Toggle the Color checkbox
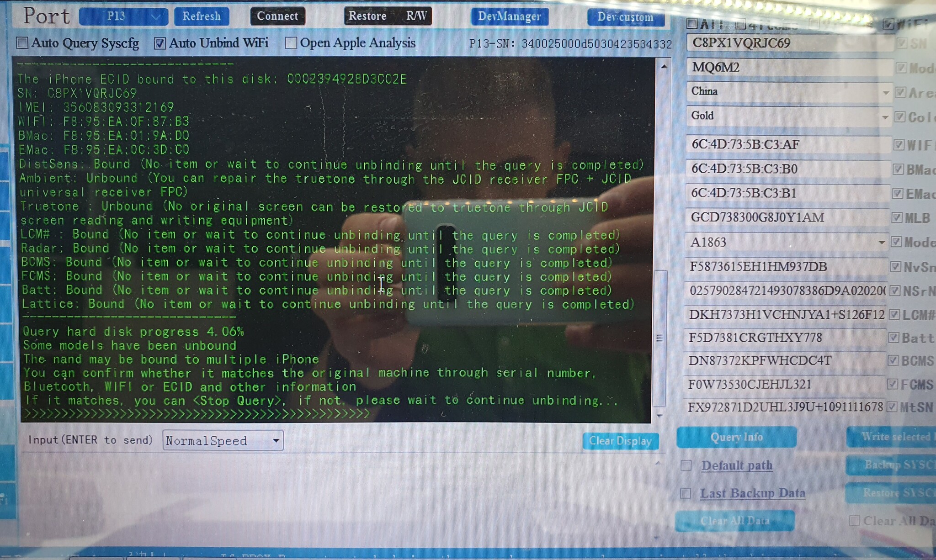The image size is (936, 560). click(900, 117)
